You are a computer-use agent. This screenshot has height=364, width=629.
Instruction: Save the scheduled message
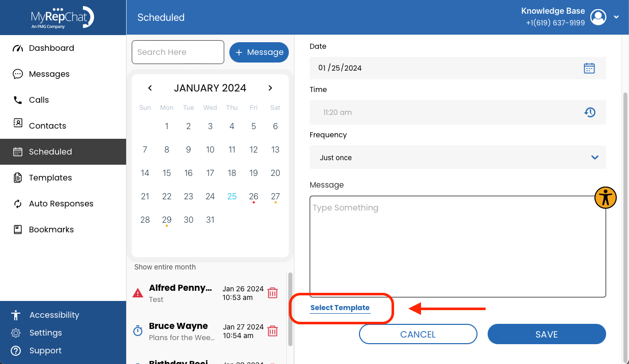click(546, 334)
